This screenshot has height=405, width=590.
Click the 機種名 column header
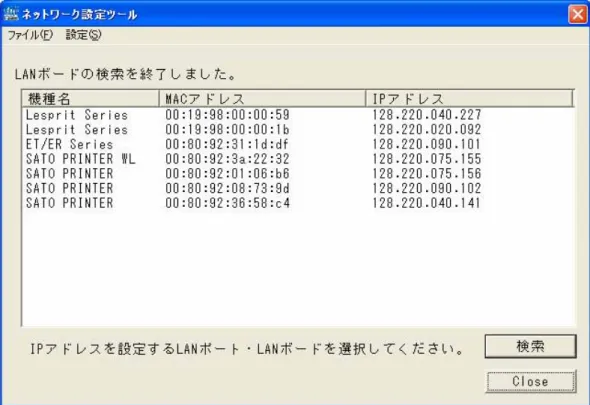[x=90, y=99]
